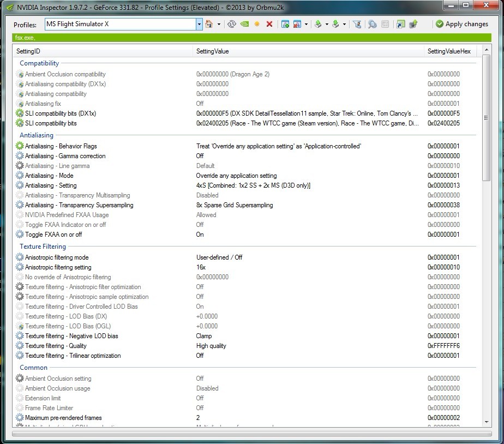Click the create application shortcut window icon
The height and width of the screenshot is (444, 504).
(400, 24)
